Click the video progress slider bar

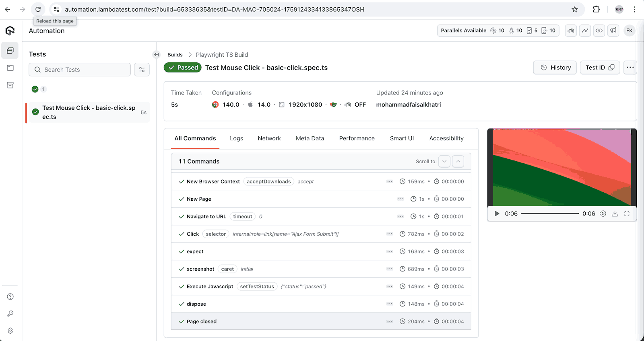(x=550, y=214)
